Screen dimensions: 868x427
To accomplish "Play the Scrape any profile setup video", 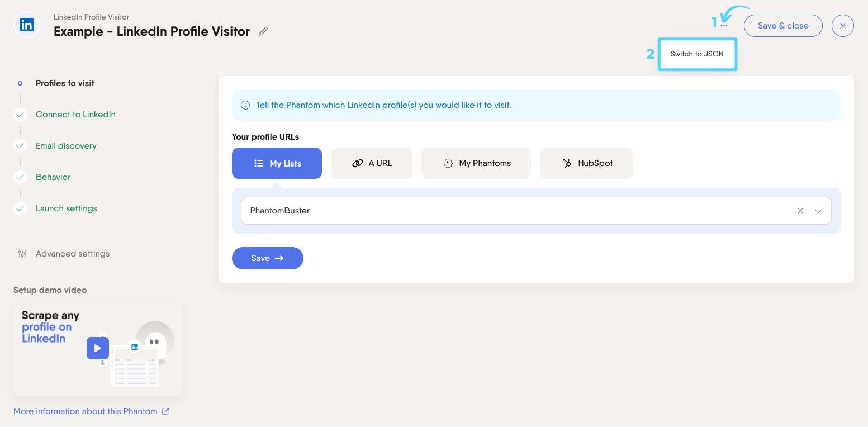I will [98, 348].
